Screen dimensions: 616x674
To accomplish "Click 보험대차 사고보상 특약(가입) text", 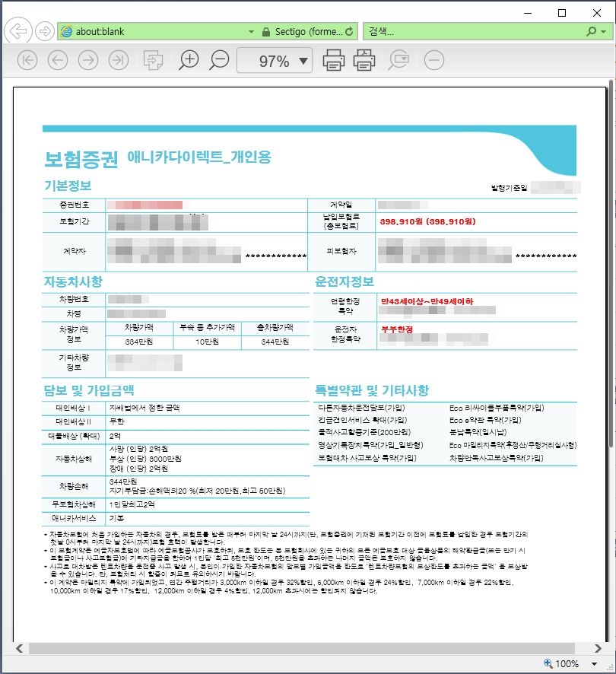I will (x=367, y=458).
